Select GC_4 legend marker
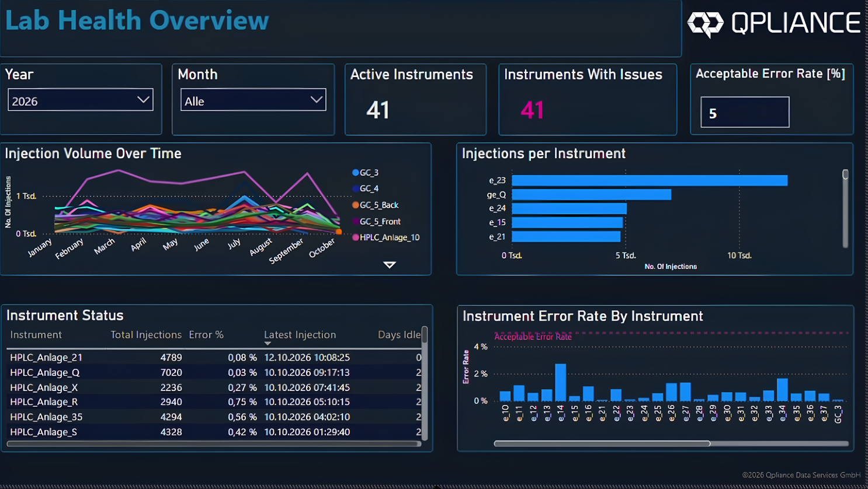The image size is (868, 489). (355, 188)
